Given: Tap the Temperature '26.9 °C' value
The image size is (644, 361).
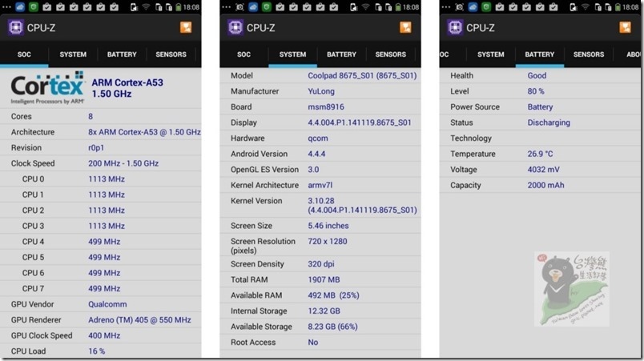Looking at the screenshot, I should point(540,154).
